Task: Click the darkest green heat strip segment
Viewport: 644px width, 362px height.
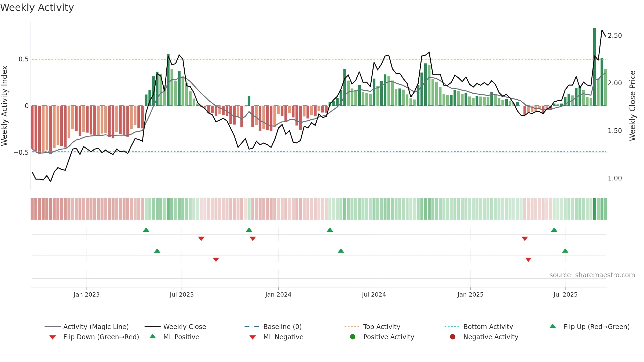Action: [595, 209]
